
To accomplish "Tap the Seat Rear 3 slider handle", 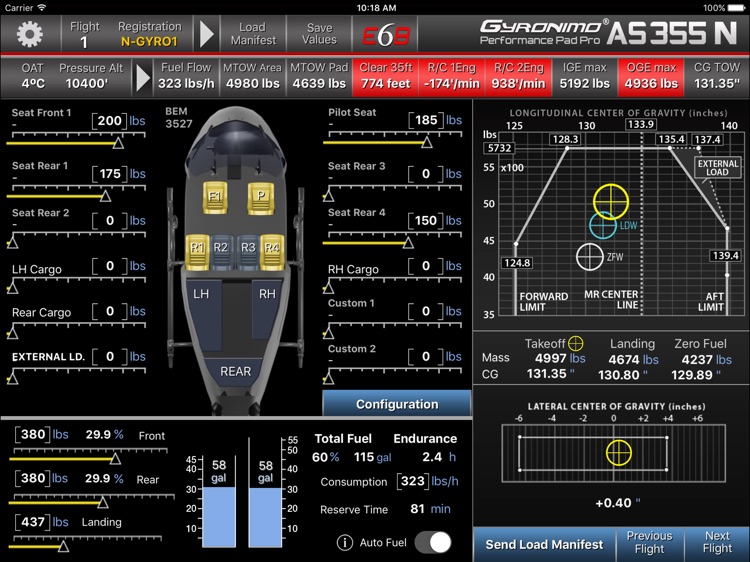I will pos(329,196).
